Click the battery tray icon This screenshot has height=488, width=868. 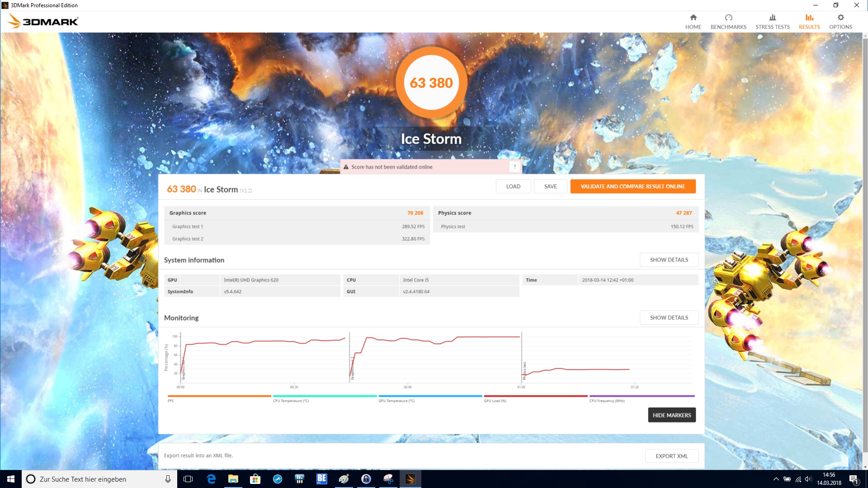click(x=787, y=479)
